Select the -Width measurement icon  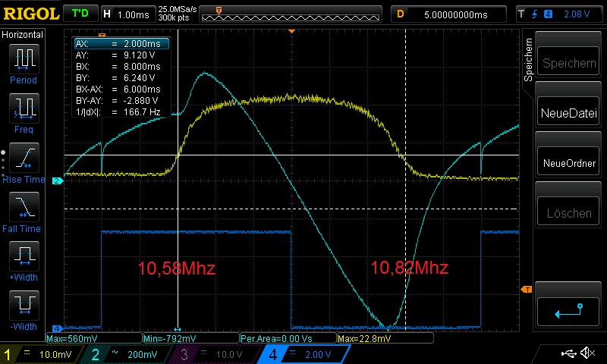pos(24,305)
